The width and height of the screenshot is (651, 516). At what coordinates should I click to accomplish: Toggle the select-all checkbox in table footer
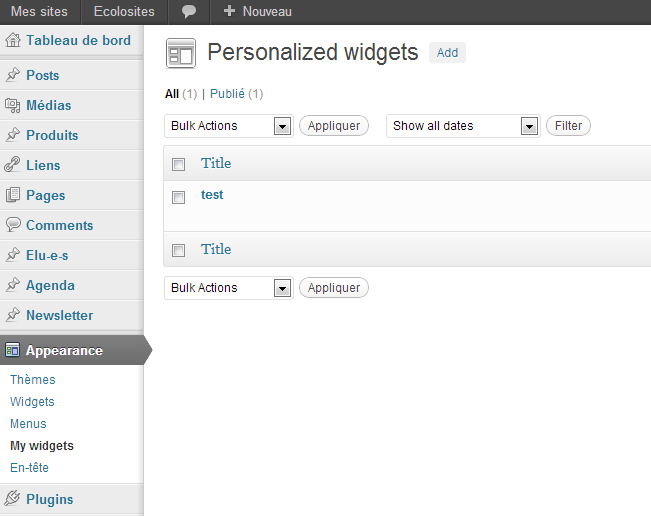[179, 250]
